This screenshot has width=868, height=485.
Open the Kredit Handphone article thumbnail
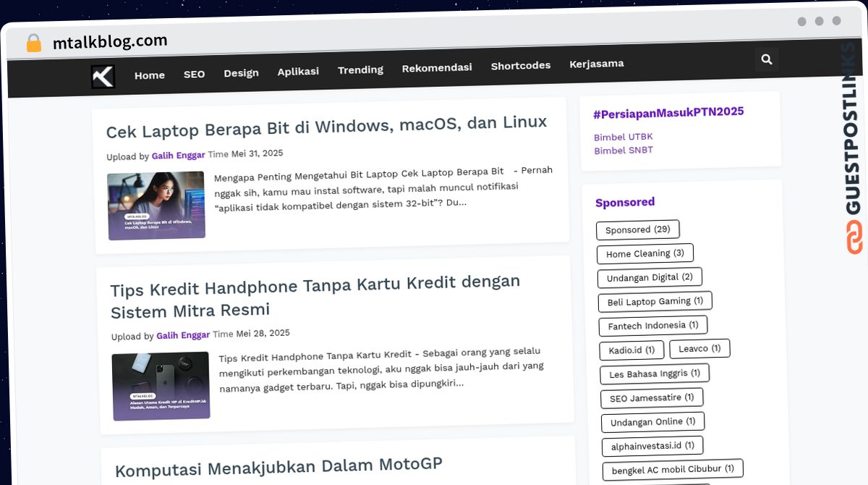point(161,386)
